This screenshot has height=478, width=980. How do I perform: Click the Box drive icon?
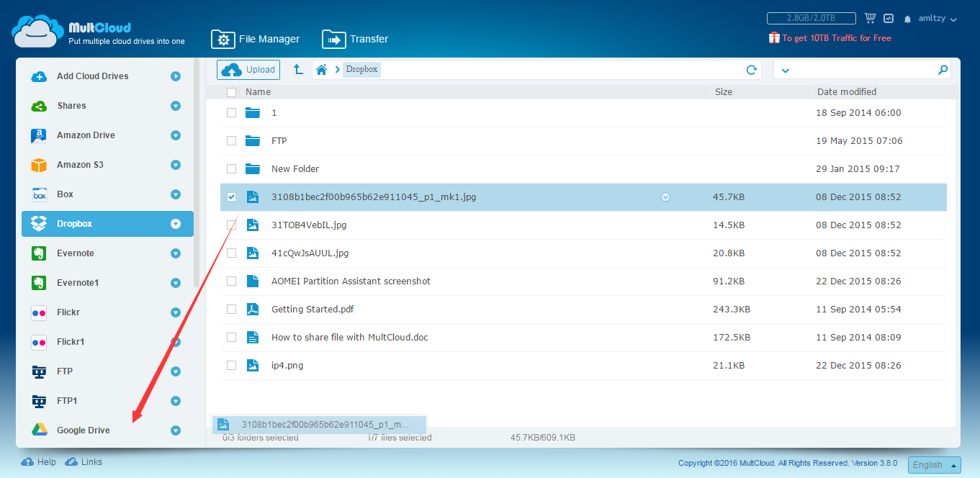pyautogui.click(x=39, y=194)
